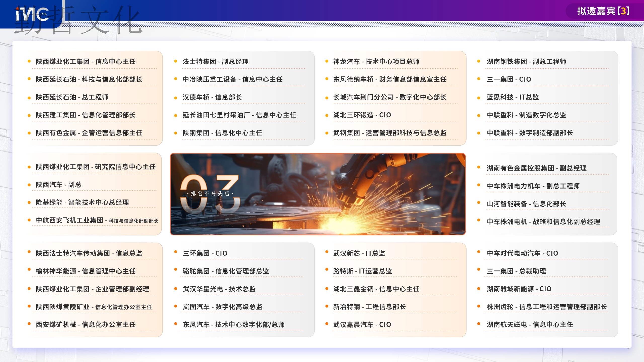This screenshot has height=362, width=644.
Task: Pick 蓝思科技 - IT总监
Action: [513, 97]
